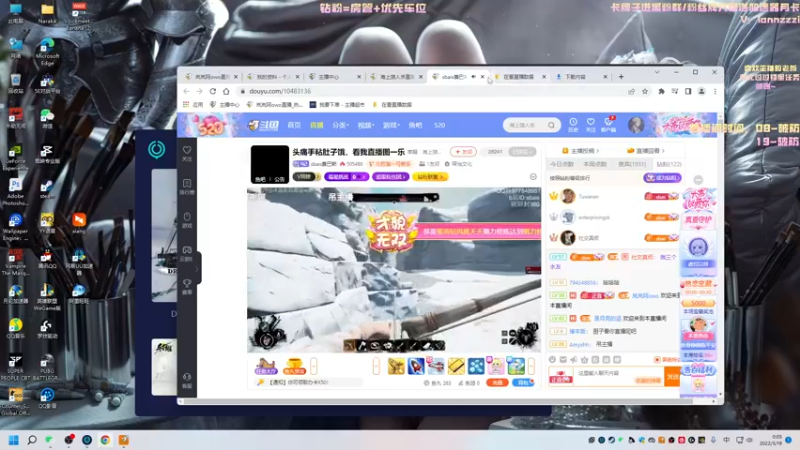Open the Chrome profile avatar icon
Screen dimensions: 800x450
point(702,91)
